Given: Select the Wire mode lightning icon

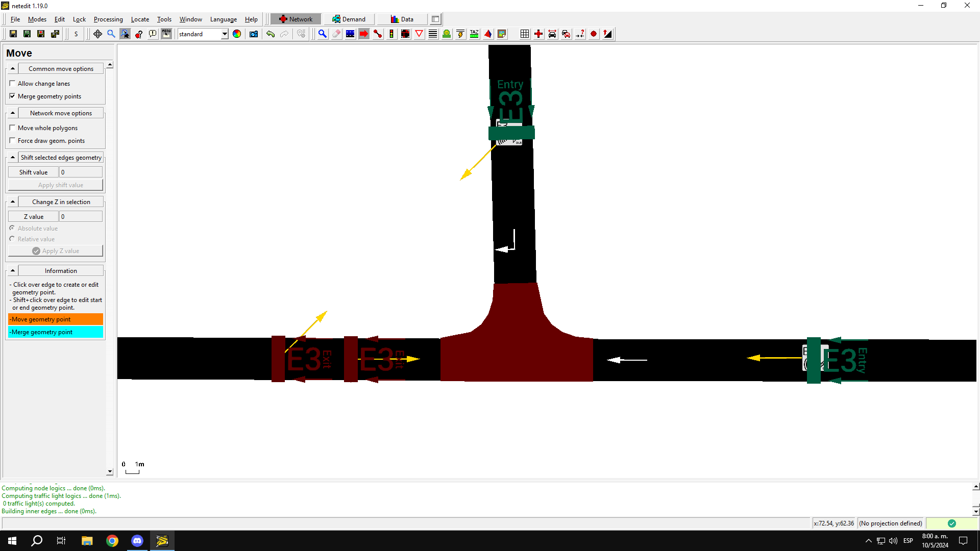Looking at the screenshot, I should point(460,34).
